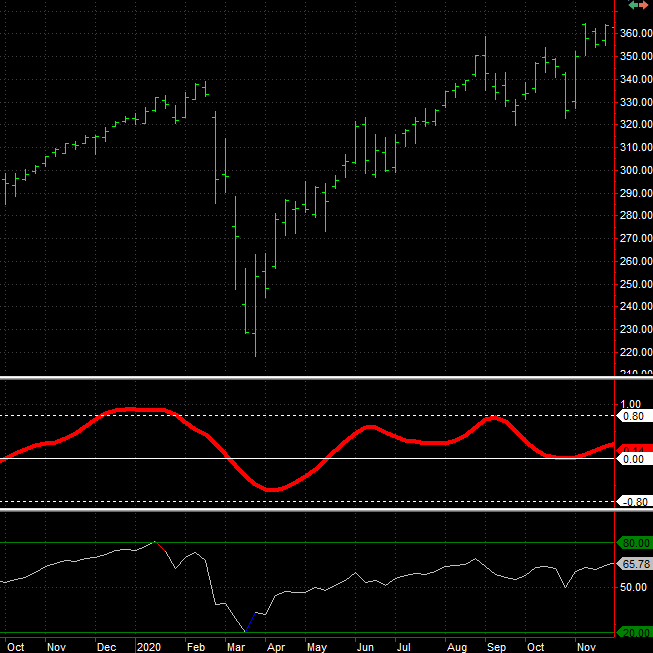
Task: Click the 250.00 price axis label
Action: click(x=636, y=284)
